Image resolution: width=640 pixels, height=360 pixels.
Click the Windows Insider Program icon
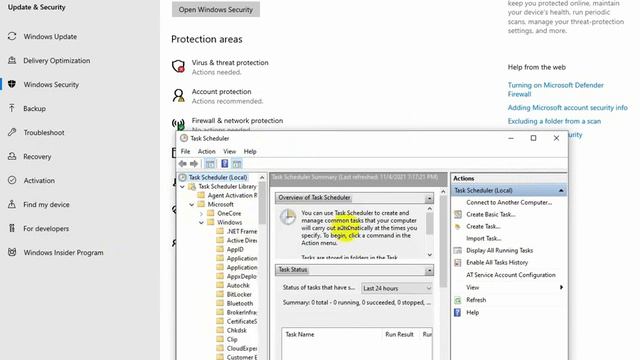tap(12, 252)
